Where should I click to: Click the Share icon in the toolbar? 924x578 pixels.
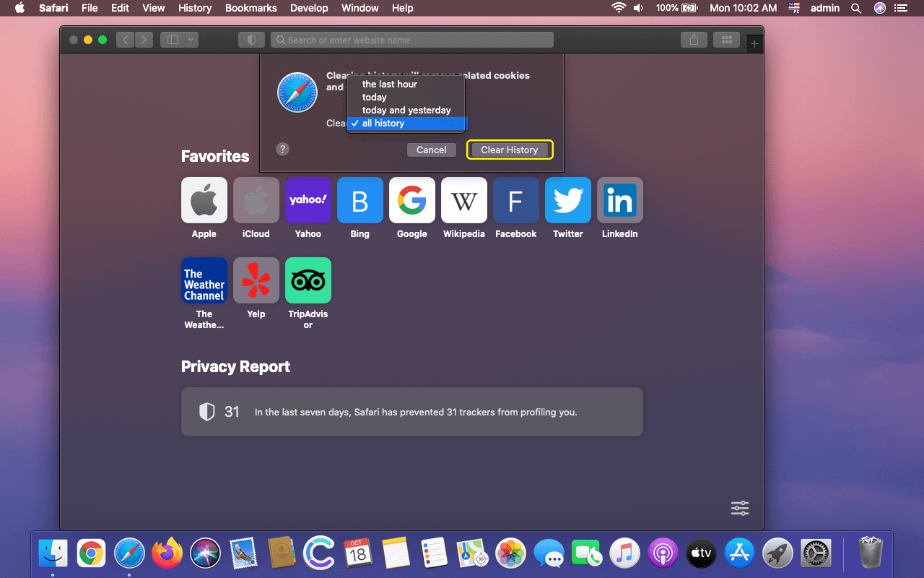point(694,40)
